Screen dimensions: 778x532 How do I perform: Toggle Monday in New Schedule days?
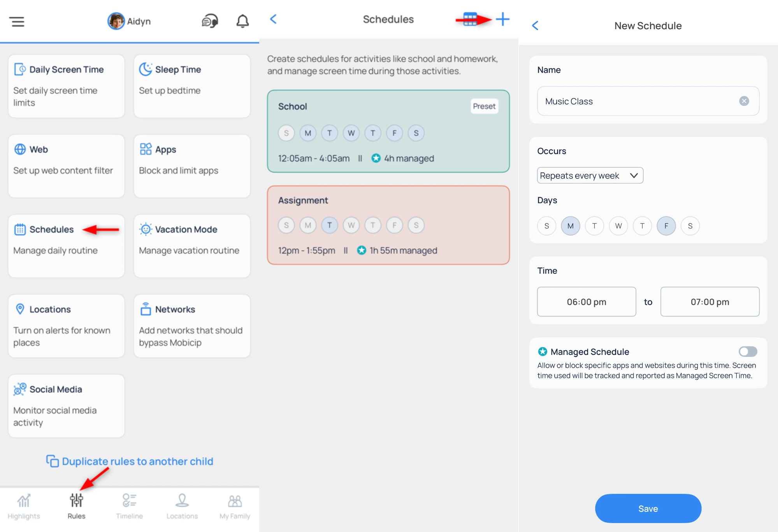click(570, 226)
